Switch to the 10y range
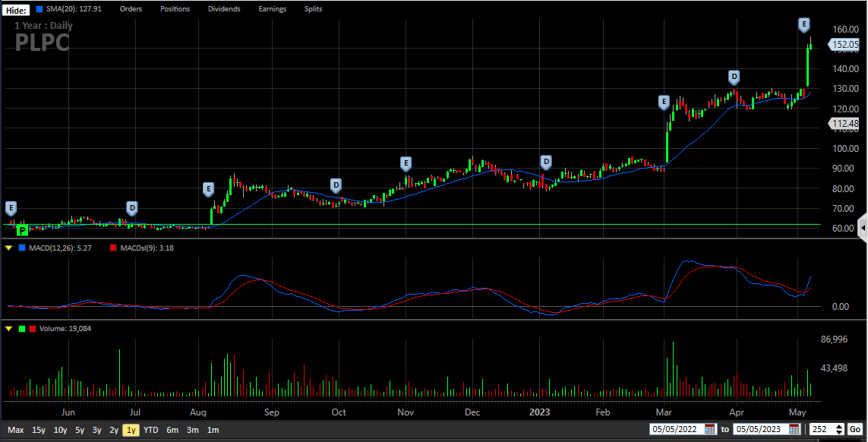The height and width of the screenshot is (442, 868). pos(60,430)
